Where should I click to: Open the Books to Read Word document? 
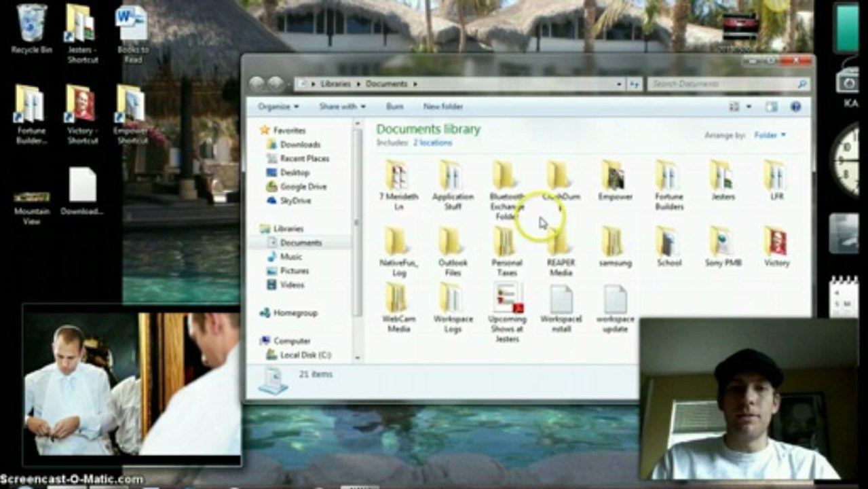tap(132, 34)
